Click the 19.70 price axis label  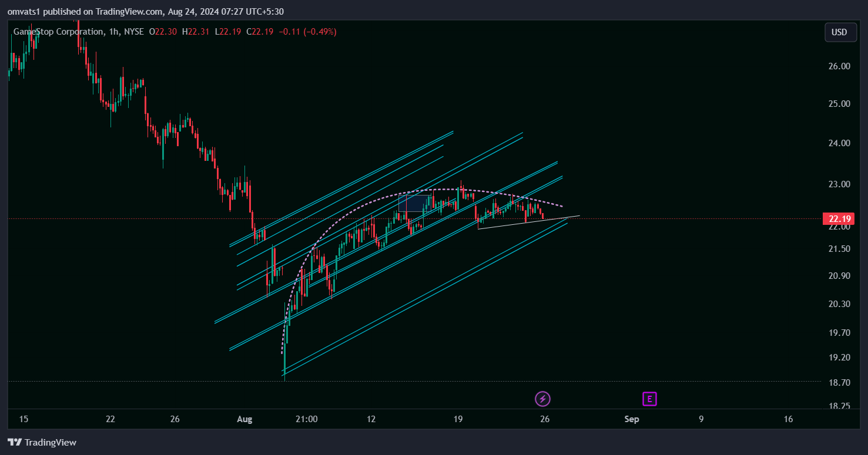[839, 333]
